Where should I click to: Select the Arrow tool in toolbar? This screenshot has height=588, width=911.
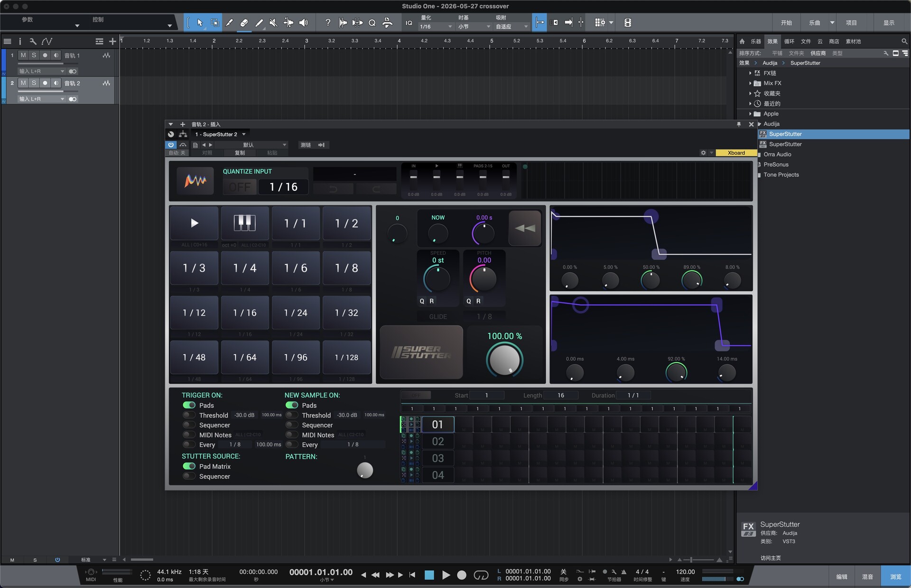click(x=200, y=23)
